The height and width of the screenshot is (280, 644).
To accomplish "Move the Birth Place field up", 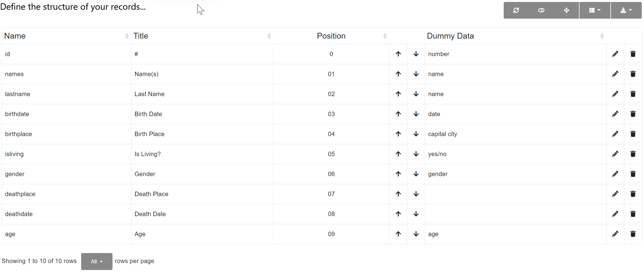I will [398, 134].
